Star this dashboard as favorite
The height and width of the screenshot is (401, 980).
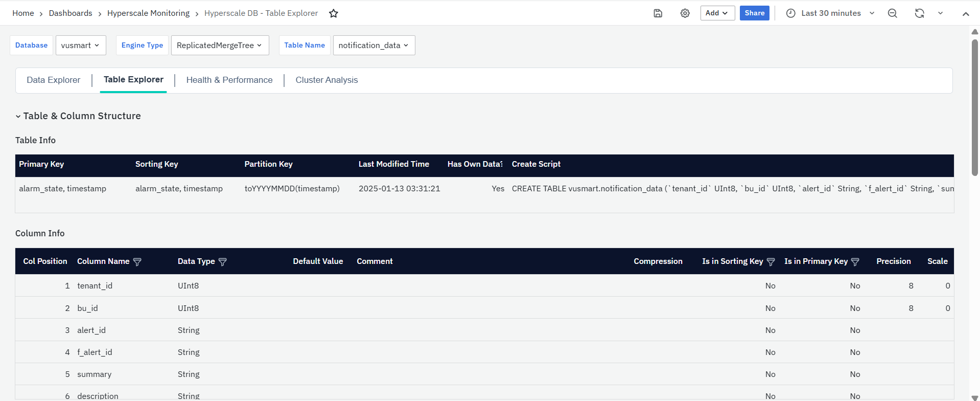pyautogui.click(x=334, y=13)
